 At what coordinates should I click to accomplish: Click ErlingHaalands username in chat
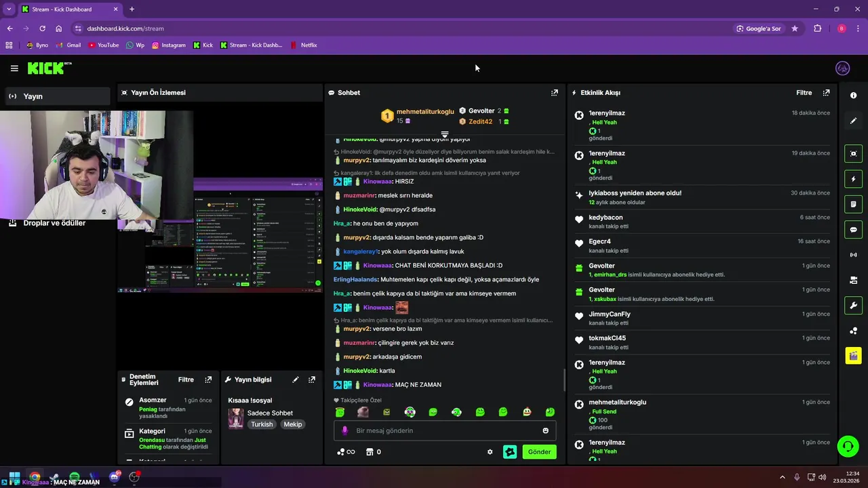(x=355, y=280)
